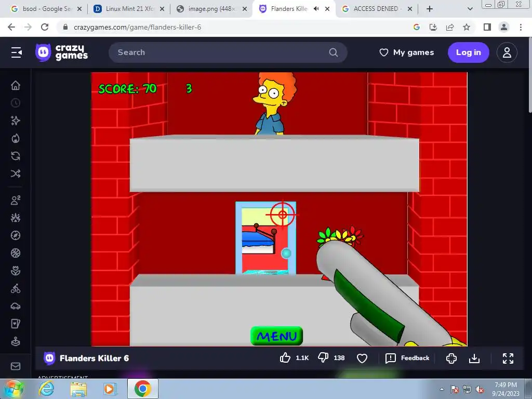Viewport: 532px width, 399px height.
Task: Open Chrome three-dot menu
Action: pos(521,27)
